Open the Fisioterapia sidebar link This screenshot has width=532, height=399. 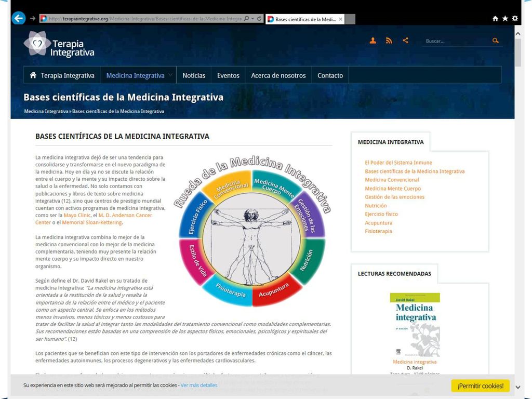pyautogui.click(x=378, y=231)
